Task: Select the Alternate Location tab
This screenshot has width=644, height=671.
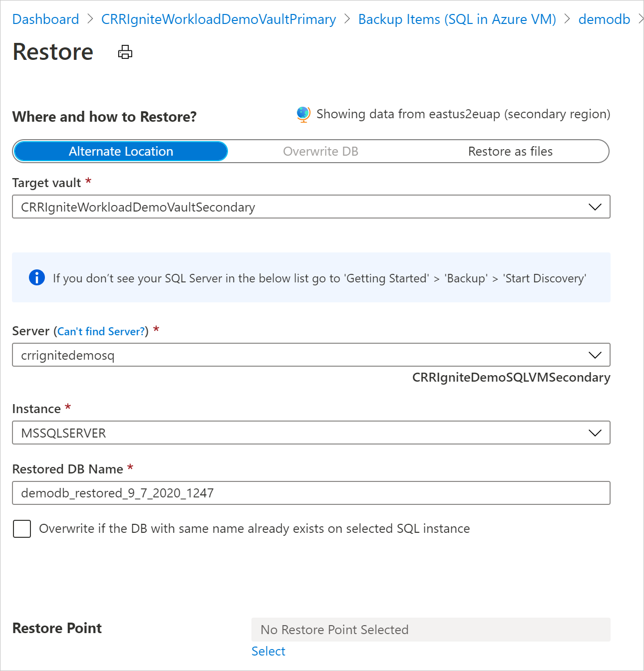Action: (120, 151)
